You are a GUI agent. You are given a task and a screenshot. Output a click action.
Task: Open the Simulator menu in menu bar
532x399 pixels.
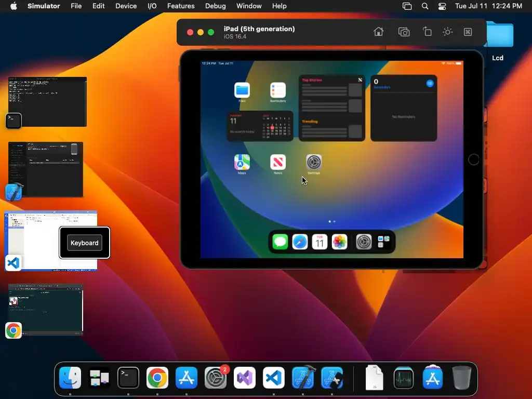click(44, 6)
